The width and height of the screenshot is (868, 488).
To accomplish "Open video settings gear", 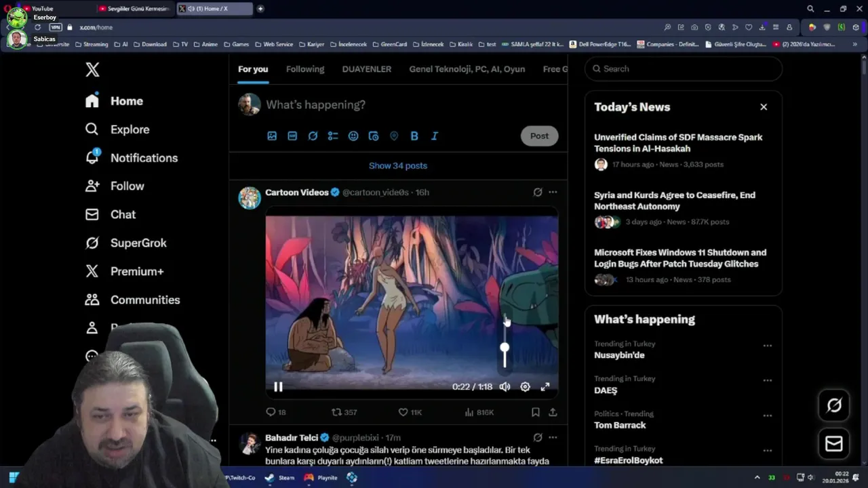I will coord(525,386).
